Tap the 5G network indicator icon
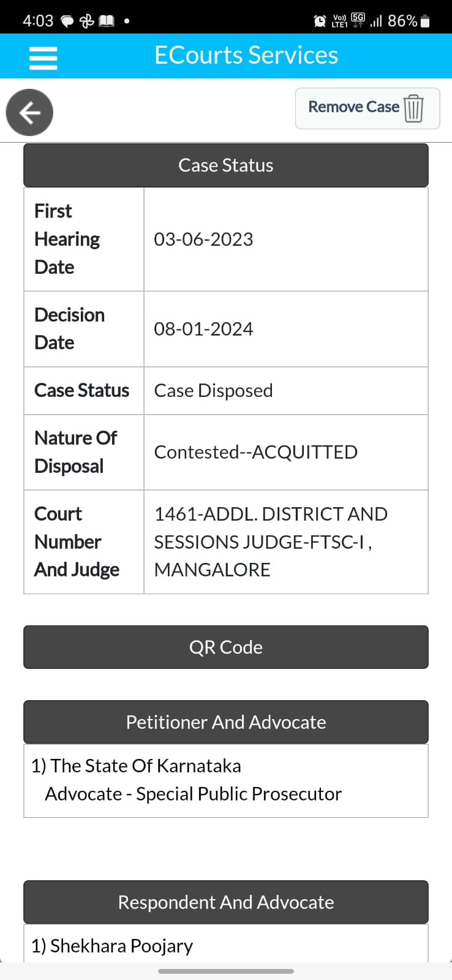The height and width of the screenshot is (980, 452). pos(358,20)
